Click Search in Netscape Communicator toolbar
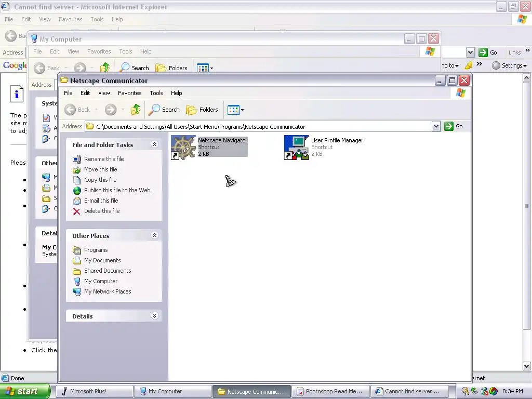This screenshot has width=532, height=399. pos(164,110)
